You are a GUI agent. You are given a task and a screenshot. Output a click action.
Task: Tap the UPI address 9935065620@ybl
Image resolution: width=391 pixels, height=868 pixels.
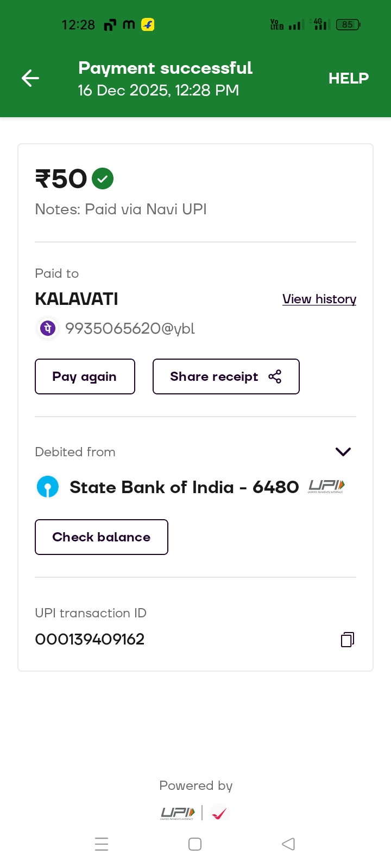(130, 328)
